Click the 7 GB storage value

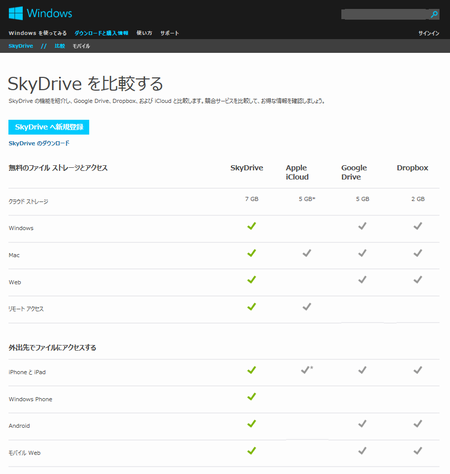252,199
